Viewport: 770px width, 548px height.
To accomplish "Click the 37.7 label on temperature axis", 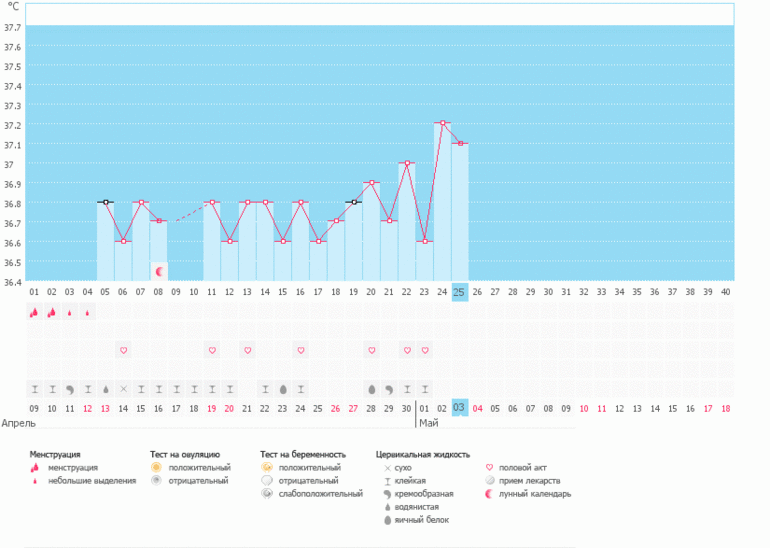I will point(13,27).
